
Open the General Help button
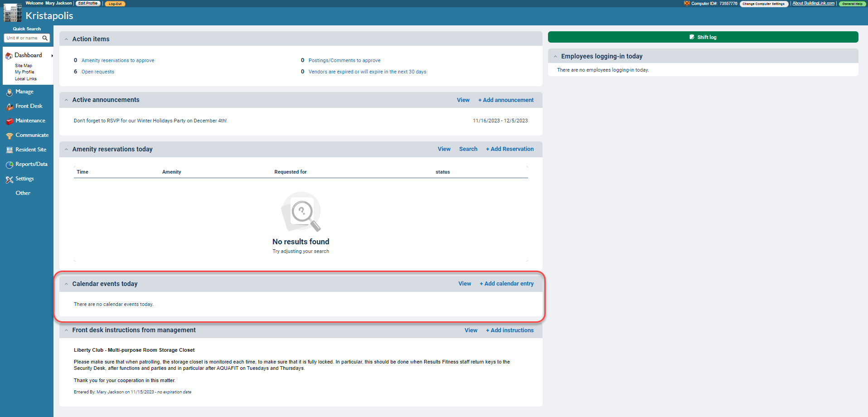pos(852,3)
